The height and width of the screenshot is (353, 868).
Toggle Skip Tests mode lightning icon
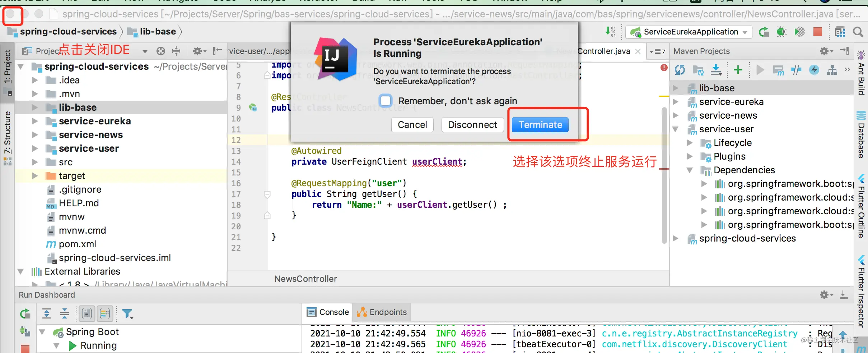pyautogui.click(x=814, y=70)
